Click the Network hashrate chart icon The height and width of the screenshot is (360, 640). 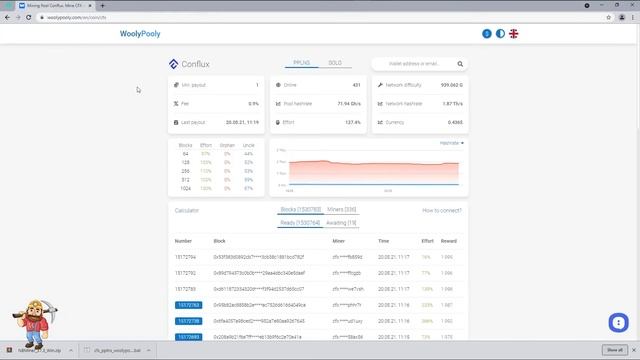pos(380,104)
